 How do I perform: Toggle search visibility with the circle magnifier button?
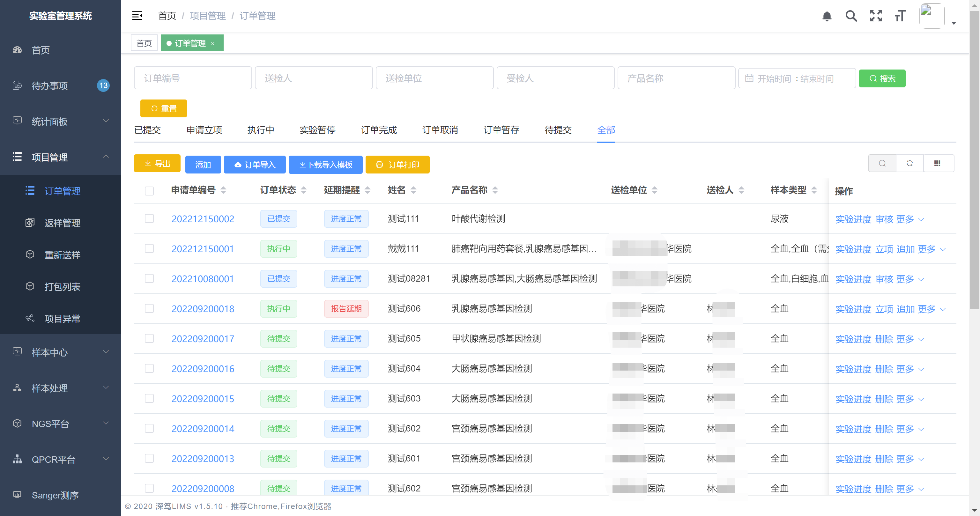coord(882,163)
